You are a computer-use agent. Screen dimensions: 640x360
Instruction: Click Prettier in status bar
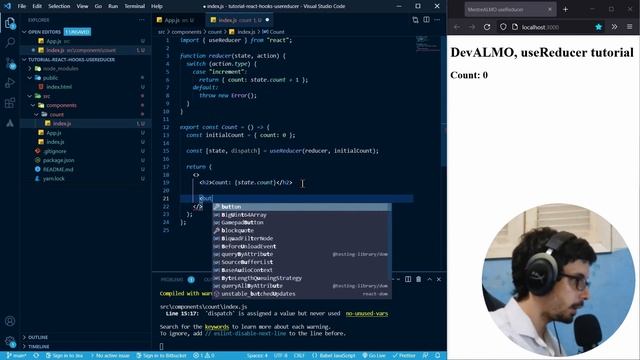(404, 356)
